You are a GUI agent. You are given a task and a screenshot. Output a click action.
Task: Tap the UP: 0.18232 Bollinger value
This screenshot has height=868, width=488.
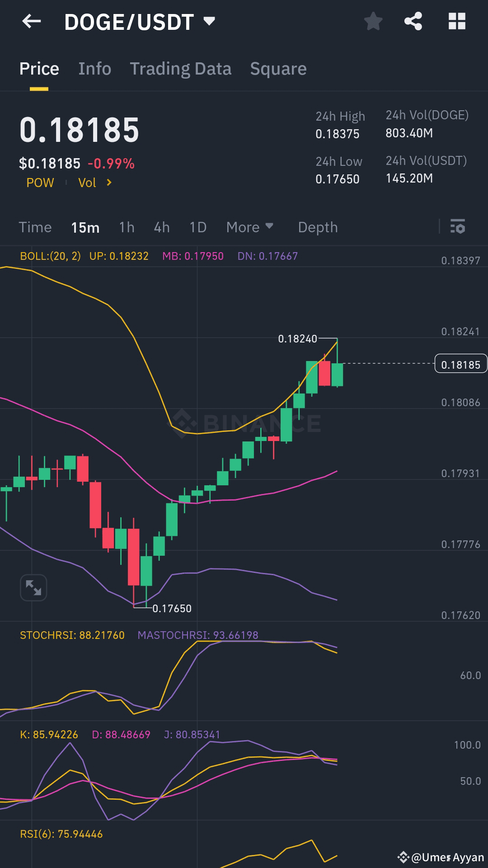(119, 256)
